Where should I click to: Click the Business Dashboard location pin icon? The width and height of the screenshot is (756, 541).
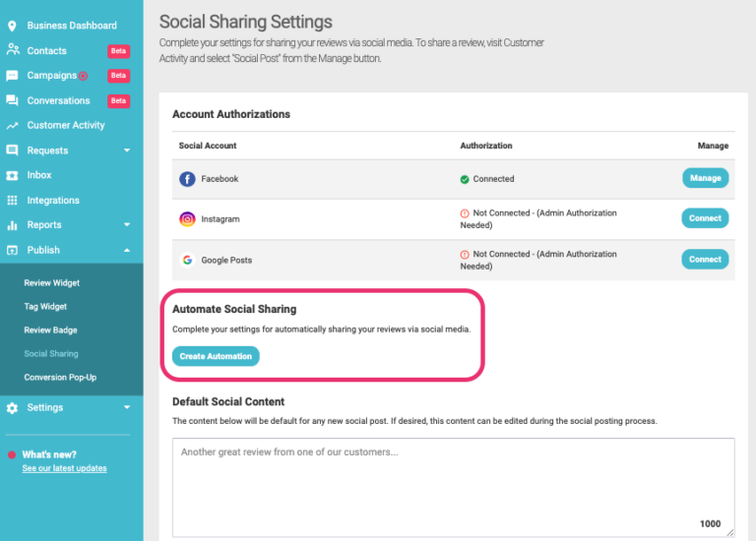pyautogui.click(x=12, y=26)
